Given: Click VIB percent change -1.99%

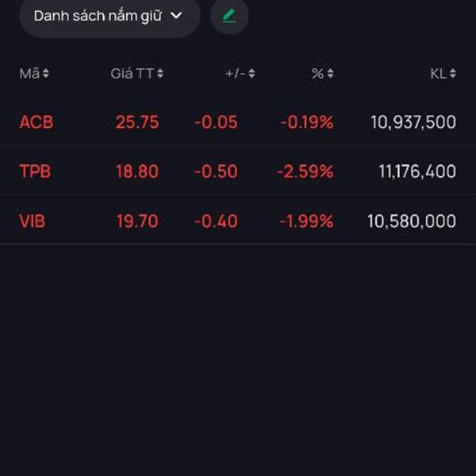Looking at the screenshot, I should click(x=306, y=221).
